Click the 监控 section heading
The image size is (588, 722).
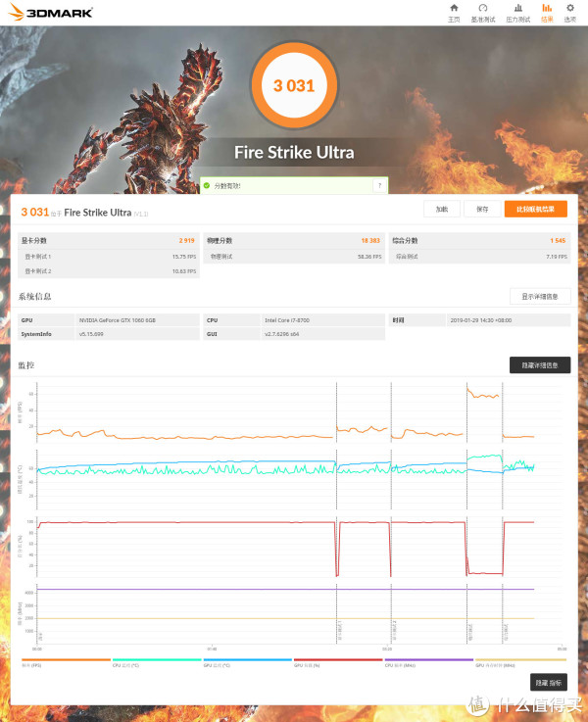pyautogui.click(x=26, y=365)
